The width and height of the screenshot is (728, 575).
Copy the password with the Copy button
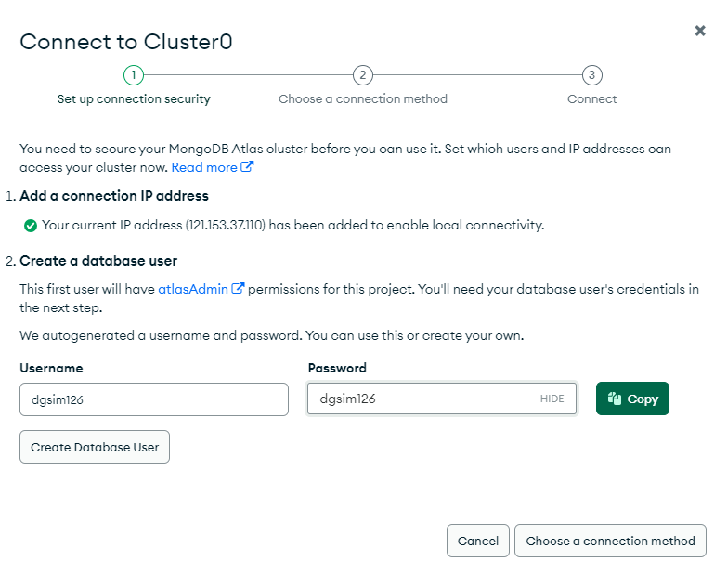(632, 399)
